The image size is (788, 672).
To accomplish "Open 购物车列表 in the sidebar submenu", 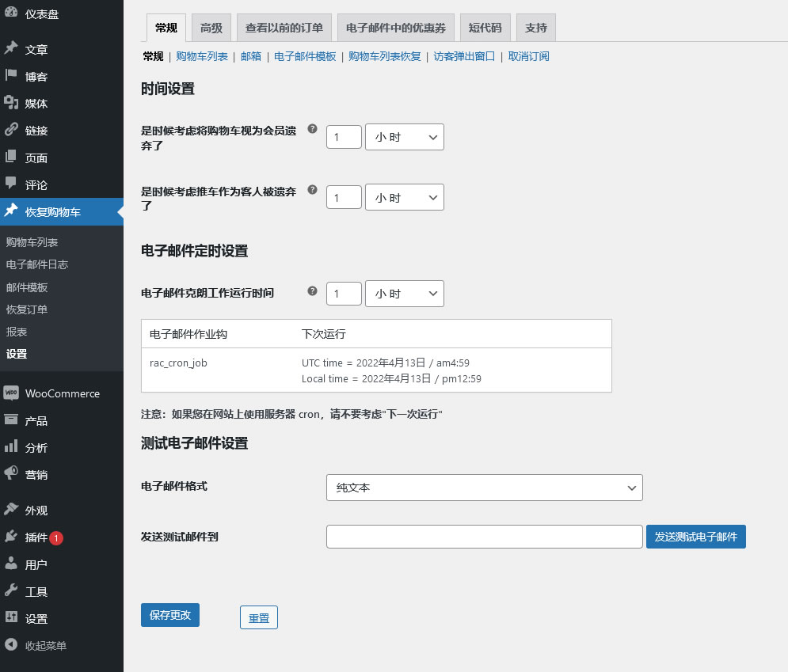I will 32,242.
